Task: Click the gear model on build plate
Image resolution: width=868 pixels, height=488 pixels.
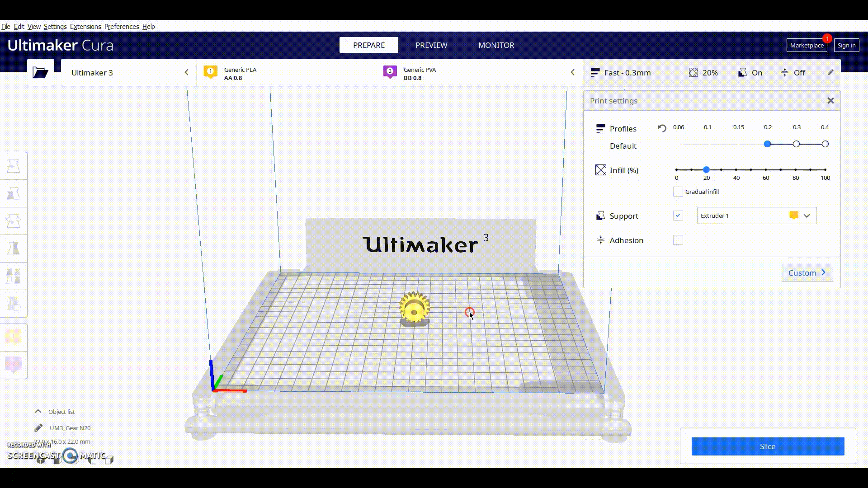Action: (414, 308)
